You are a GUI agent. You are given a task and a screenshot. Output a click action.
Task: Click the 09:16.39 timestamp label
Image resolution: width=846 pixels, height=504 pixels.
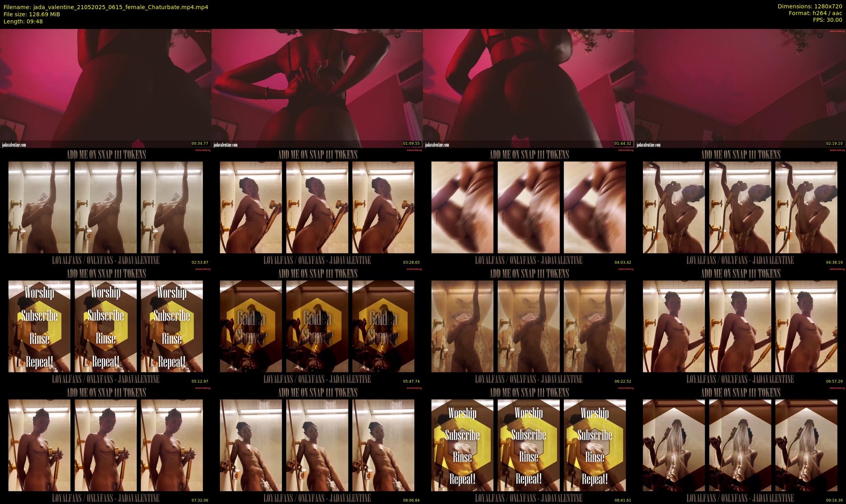click(834, 500)
